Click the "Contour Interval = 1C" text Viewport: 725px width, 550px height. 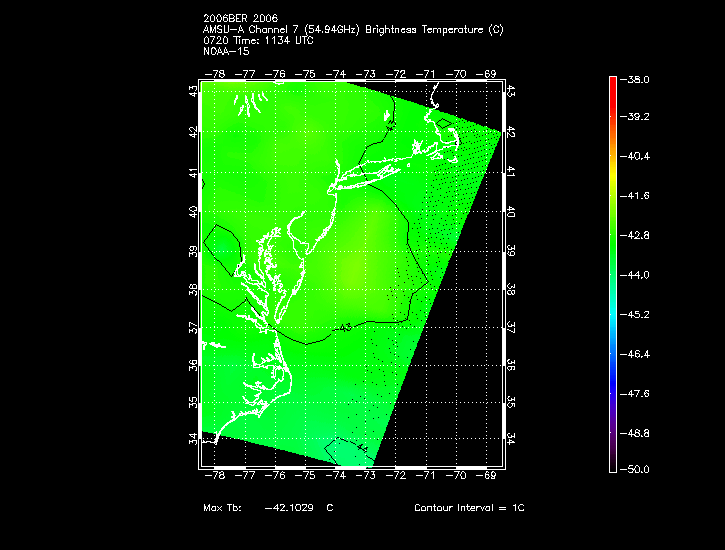469,507
